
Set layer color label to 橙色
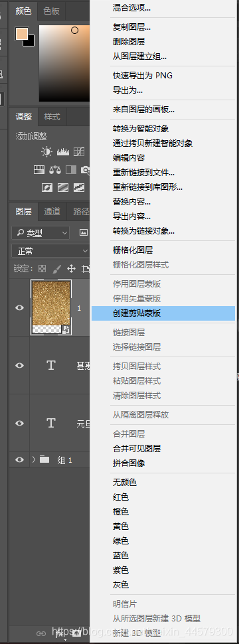[x=121, y=512]
